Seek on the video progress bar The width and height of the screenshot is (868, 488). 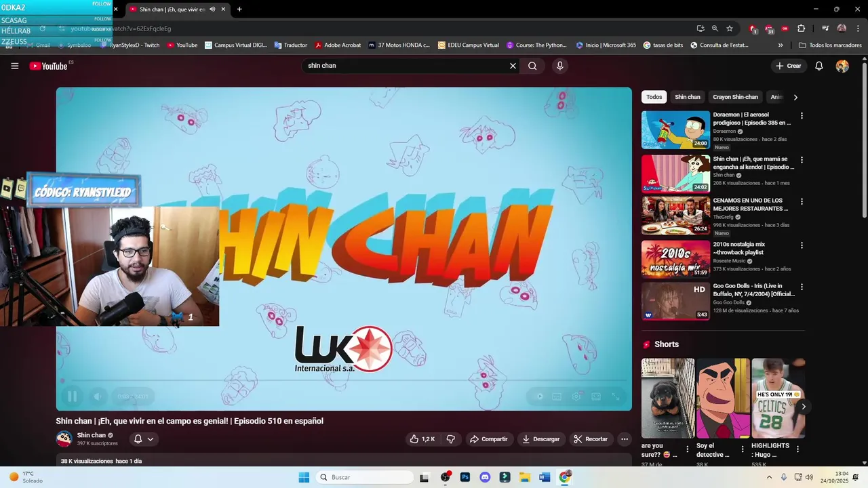(344, 381)
